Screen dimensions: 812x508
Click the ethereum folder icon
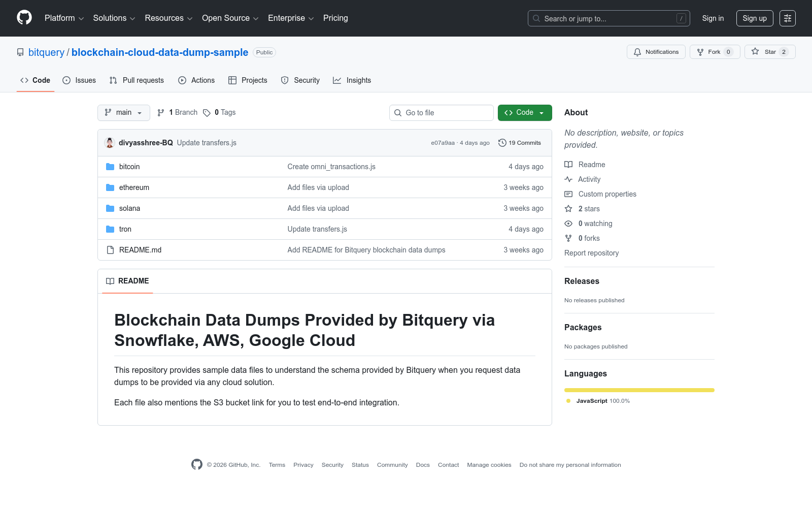pyautogui.click(x=110, y=187)
